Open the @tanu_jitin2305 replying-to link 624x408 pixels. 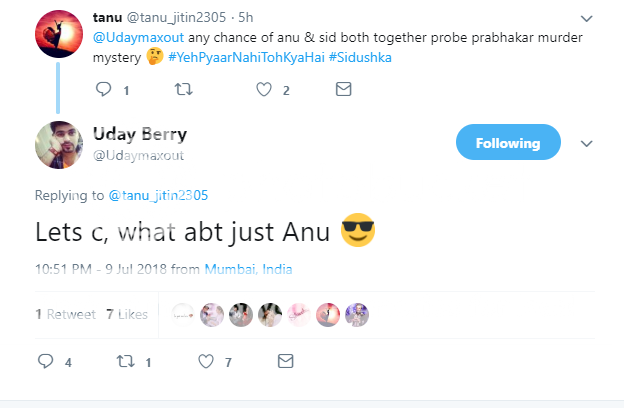[x=157, y=195]
